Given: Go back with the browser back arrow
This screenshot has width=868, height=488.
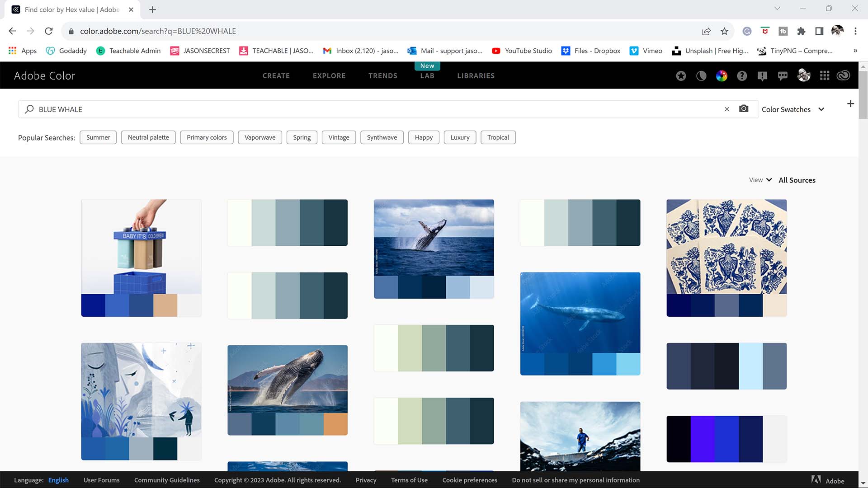Looking at the screenshot, I should (x=13, y=31).
